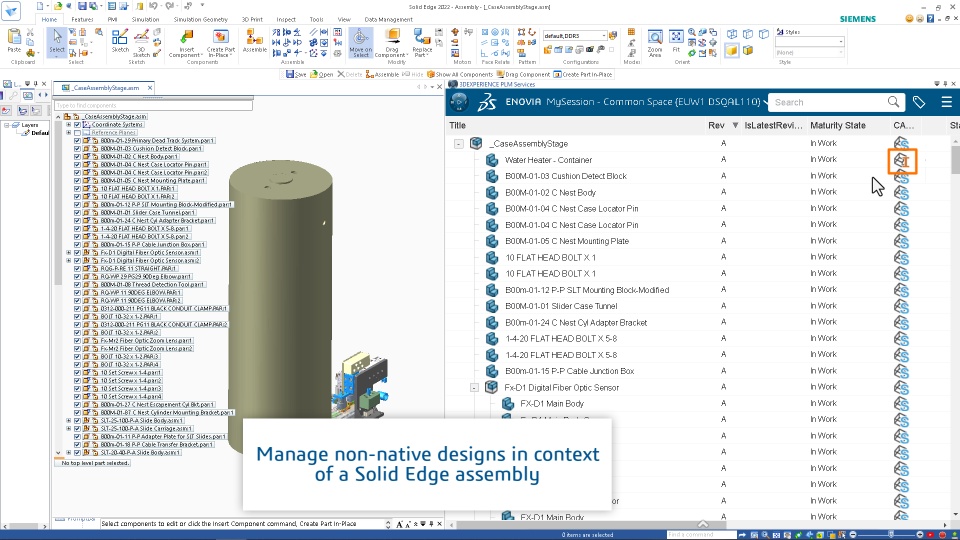The height and width of the screenshot is (540, 960).
Task: Open the default,DDR3 configuration dropdown
Action: [x=604, y=36]
